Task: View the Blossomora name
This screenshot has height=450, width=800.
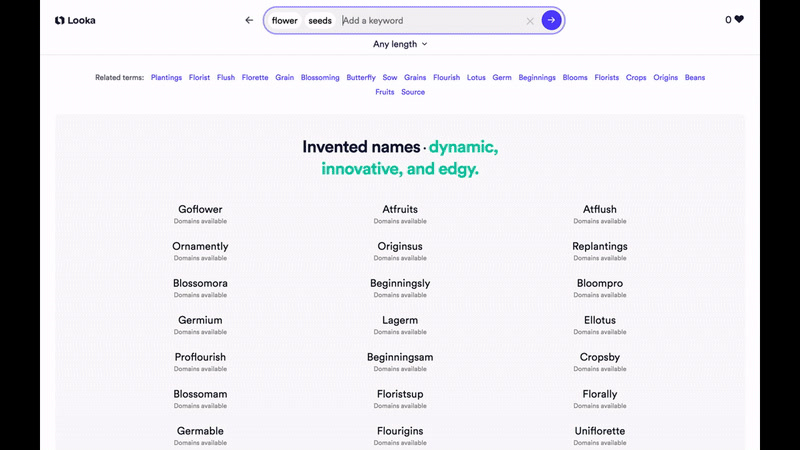Action: [200, 283]
